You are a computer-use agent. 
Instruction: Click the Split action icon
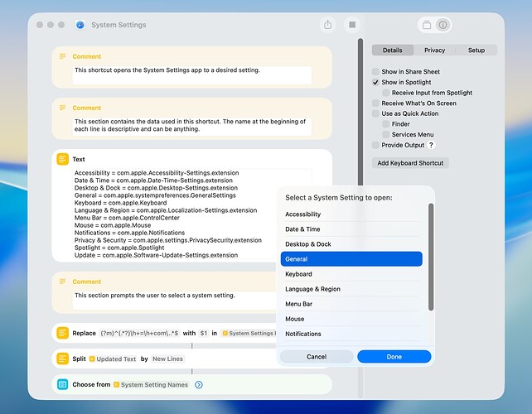62,359
